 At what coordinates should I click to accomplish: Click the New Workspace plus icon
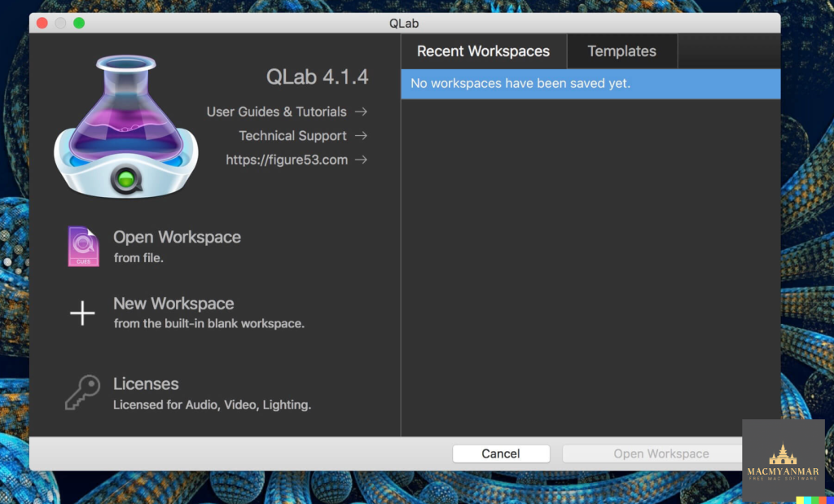click(82, 313)
